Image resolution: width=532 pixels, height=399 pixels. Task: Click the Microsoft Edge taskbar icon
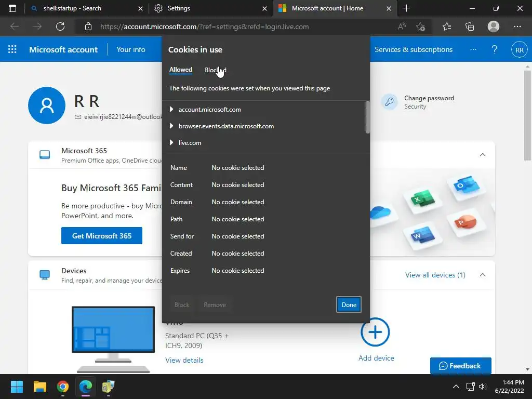point(86,387)
